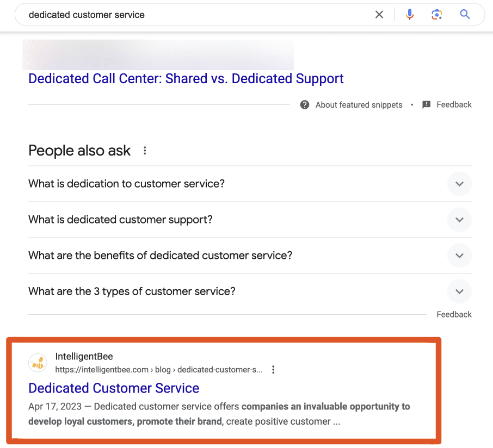Expand benefits of dedicated customer service question

[x=250, y=256]
